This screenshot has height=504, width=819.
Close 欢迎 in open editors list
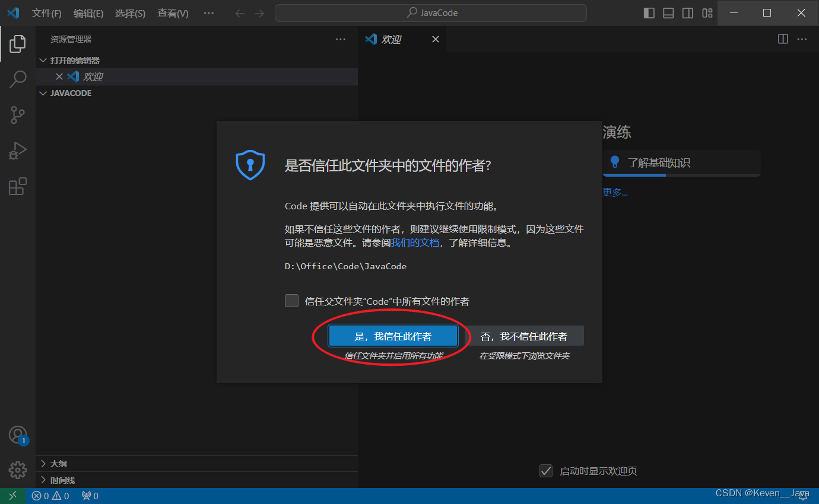[59, 76]
